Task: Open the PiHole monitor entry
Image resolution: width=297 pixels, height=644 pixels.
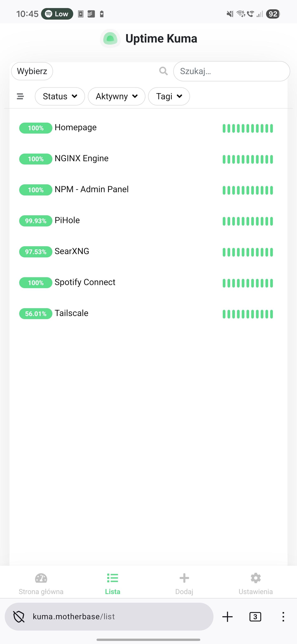Action: pos(67,220)
